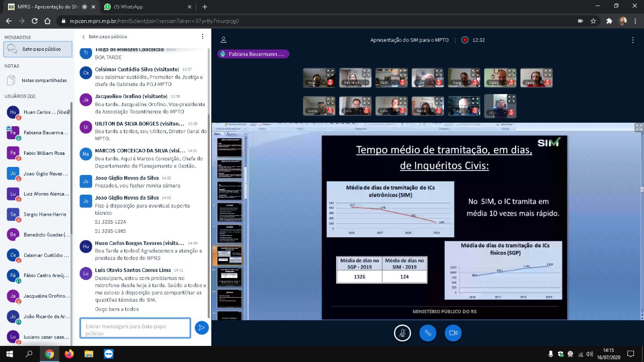Mute or unmute your microphone
Viewport: 644px width, 362px height.
click(403, 333)
